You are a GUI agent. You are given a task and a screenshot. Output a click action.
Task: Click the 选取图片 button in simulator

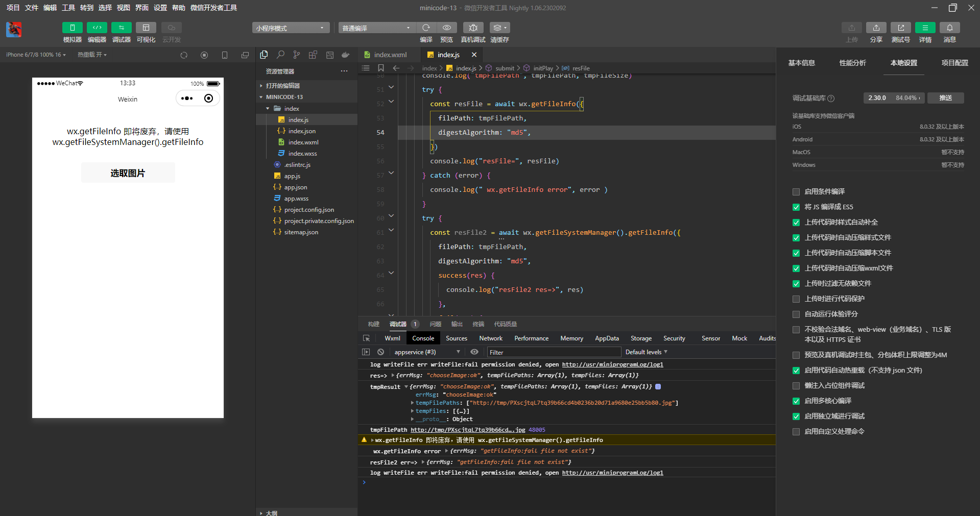(128, 173)
